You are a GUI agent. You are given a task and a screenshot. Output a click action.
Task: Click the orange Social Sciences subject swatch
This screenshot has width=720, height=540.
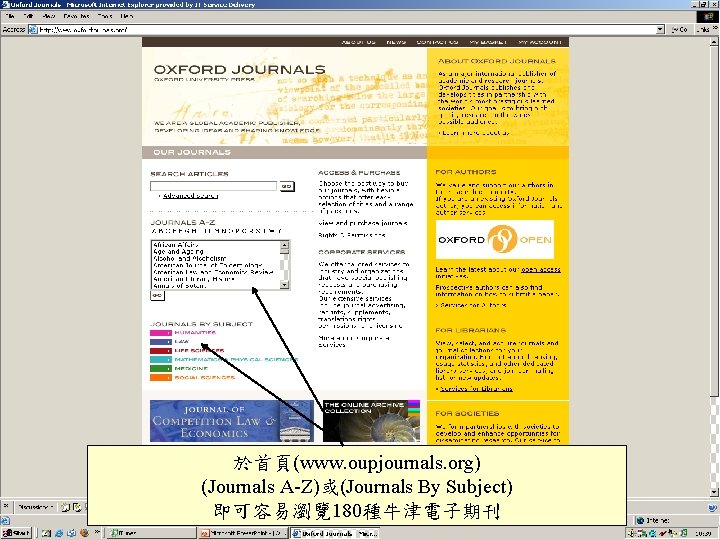tap(161, 378)
